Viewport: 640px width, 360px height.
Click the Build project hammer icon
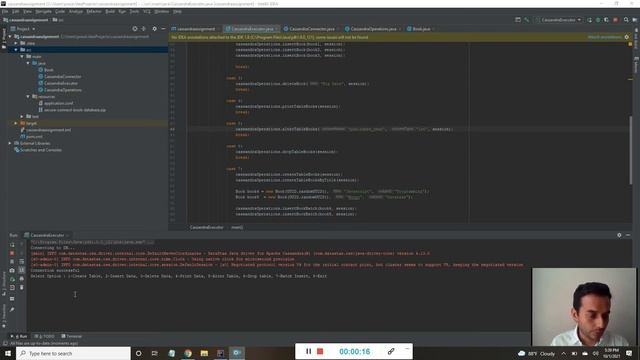point(527,20)
